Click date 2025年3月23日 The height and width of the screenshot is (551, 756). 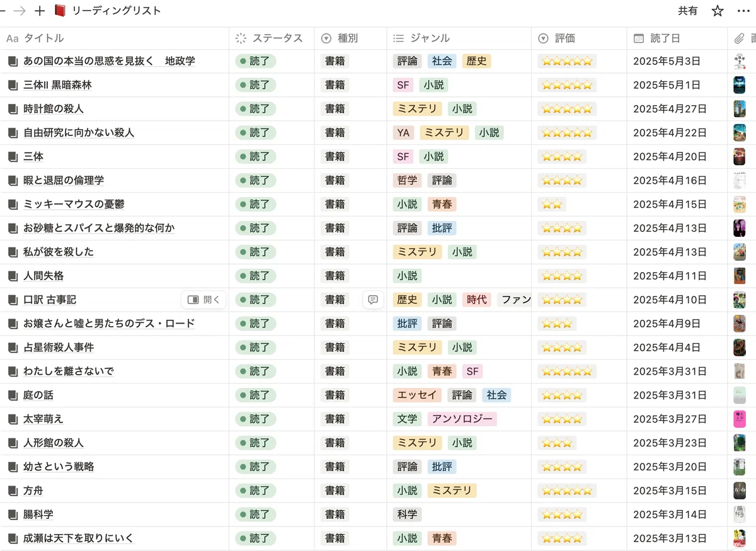[670, 443]
